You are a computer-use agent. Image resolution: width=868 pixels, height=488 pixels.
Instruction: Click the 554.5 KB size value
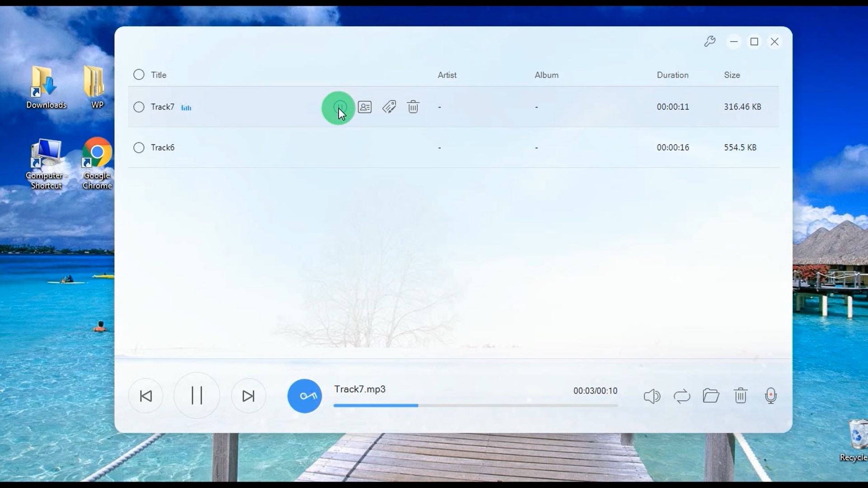click(740, 148)
